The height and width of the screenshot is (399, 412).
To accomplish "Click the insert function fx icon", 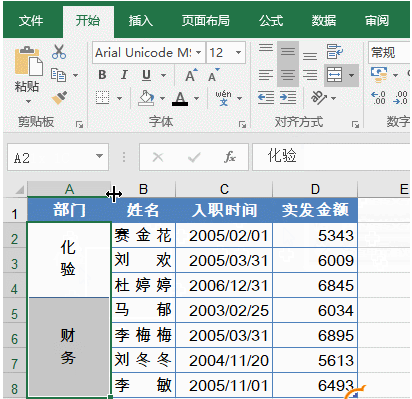I will pos(230,157).
